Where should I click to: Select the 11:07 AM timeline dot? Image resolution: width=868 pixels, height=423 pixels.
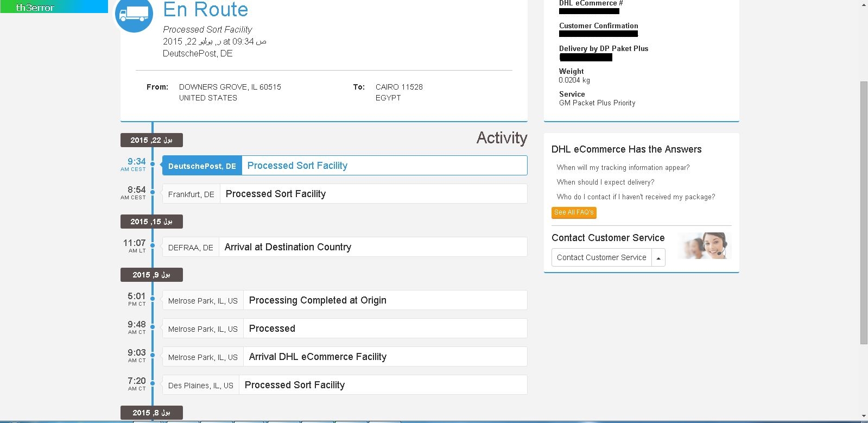(153, 245)
